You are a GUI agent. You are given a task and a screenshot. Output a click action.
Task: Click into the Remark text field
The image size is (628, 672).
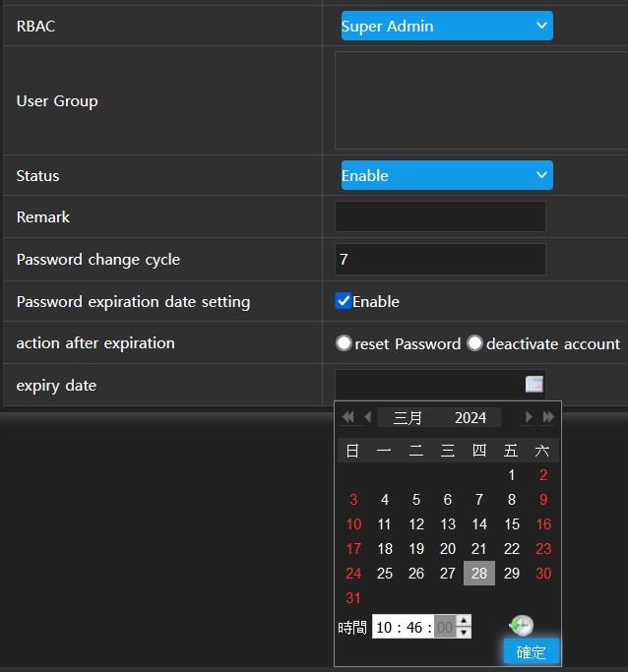pyautogui.click(x=440, y=217)
